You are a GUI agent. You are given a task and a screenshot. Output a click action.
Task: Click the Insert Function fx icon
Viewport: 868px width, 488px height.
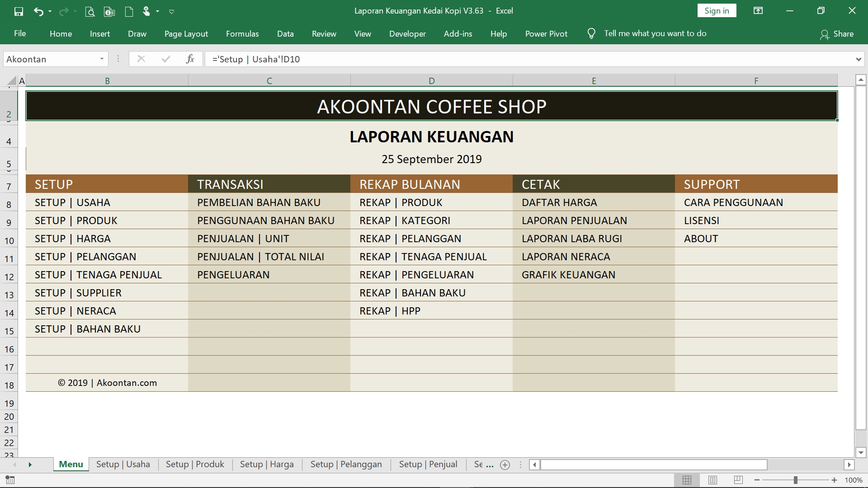190,59
